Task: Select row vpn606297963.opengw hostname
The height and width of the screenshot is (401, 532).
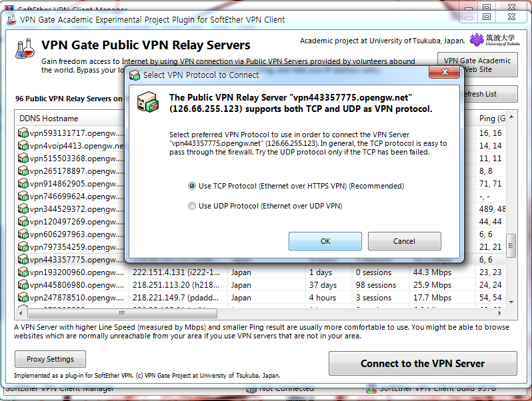Action: 77,234
